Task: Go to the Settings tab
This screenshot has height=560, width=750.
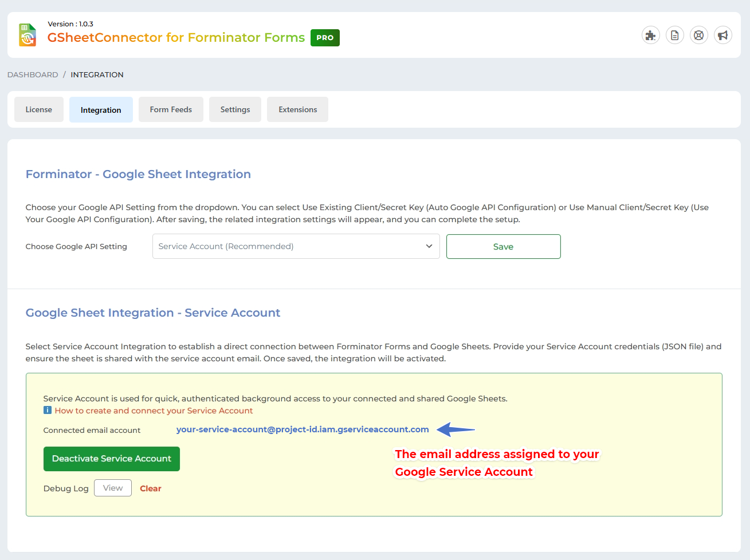Action: pos(235,109)
